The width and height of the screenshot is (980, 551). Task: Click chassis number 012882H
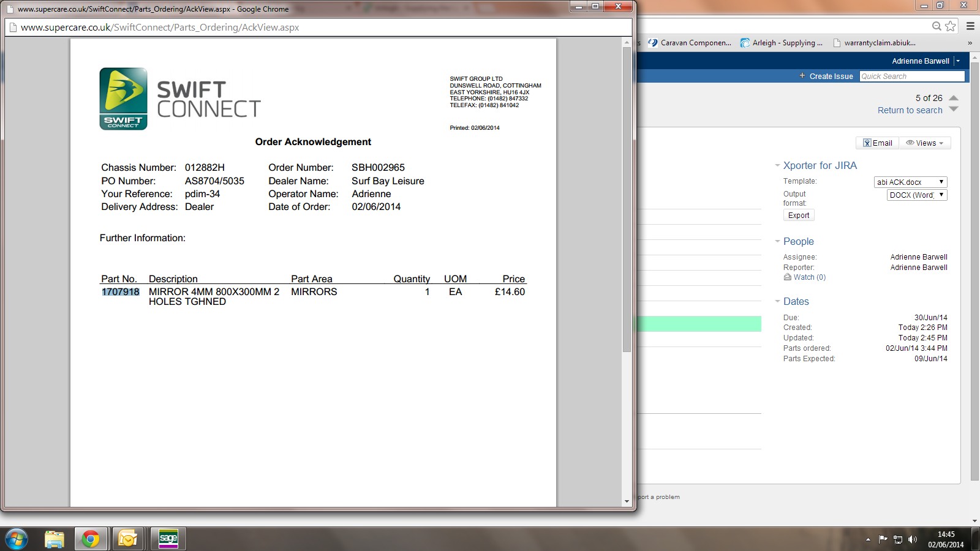pos(205,168)
